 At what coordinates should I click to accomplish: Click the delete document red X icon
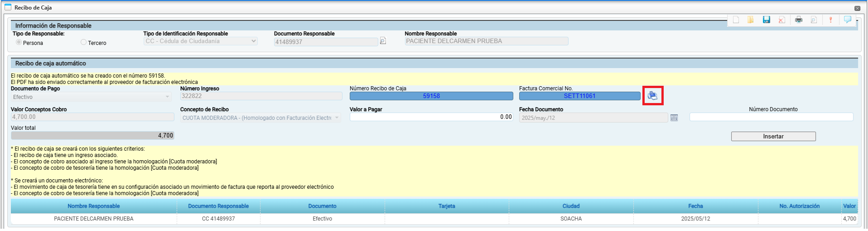coord(781,20)
